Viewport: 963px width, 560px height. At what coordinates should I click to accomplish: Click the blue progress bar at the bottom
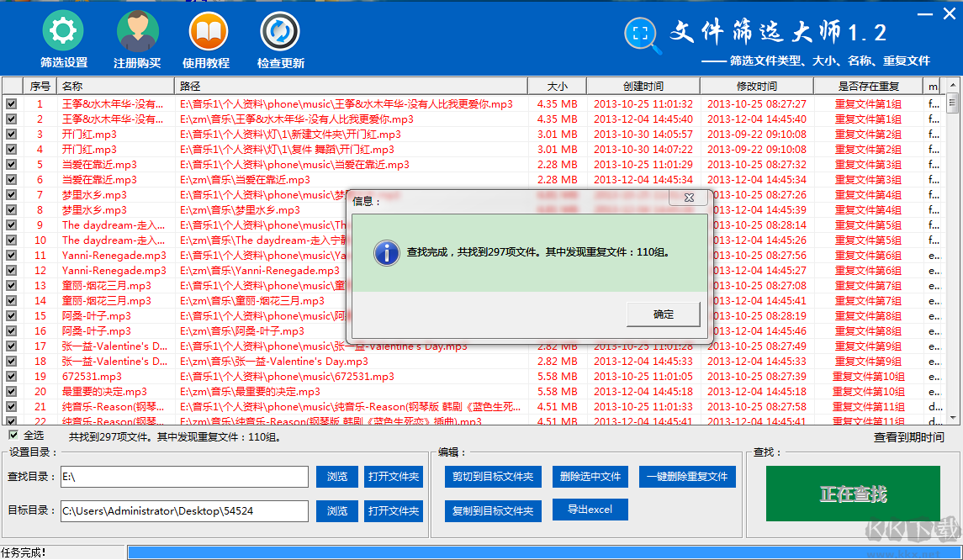[x=543, y=552]
